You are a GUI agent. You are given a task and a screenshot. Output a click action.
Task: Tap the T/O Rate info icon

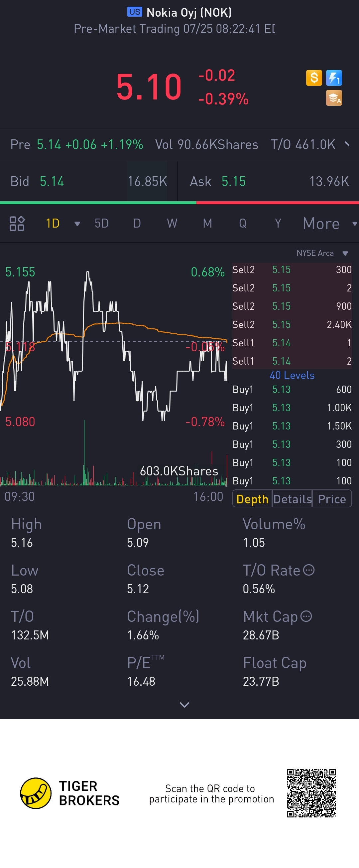tap(309, 570)
